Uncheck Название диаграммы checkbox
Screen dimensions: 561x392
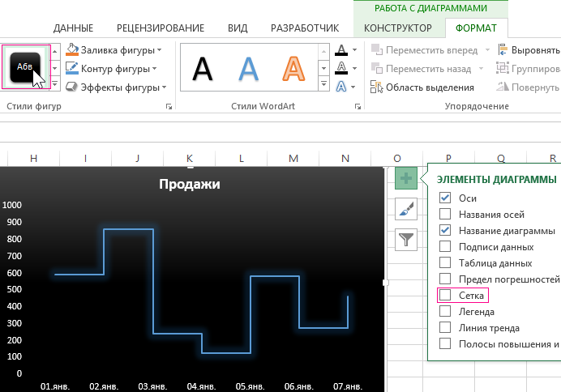tap(445, 230)
